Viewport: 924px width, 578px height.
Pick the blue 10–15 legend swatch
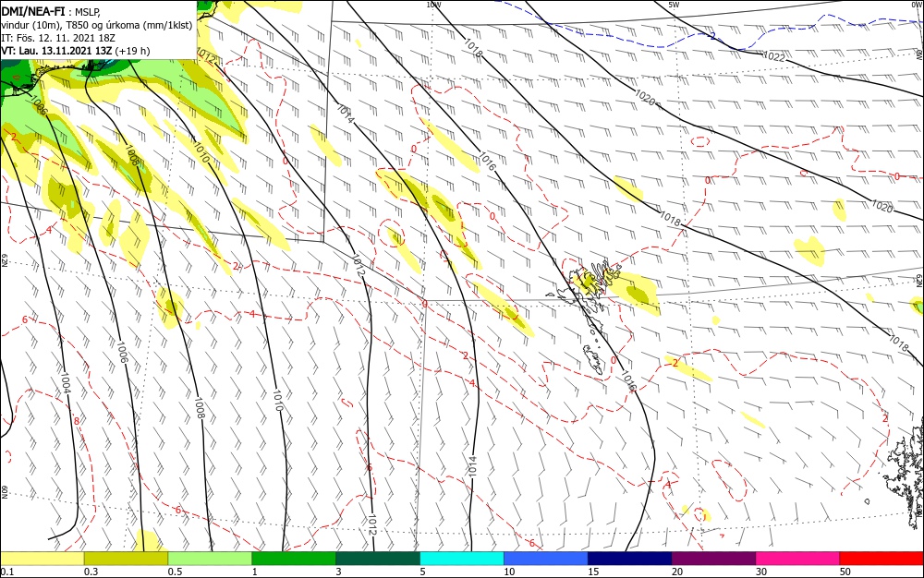(546, 559)
